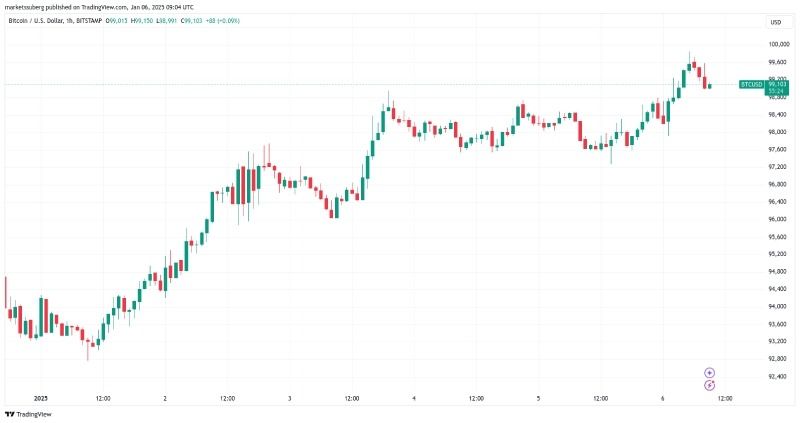
Task: Click the 100,000 price axis label
Action: point(779,45)
